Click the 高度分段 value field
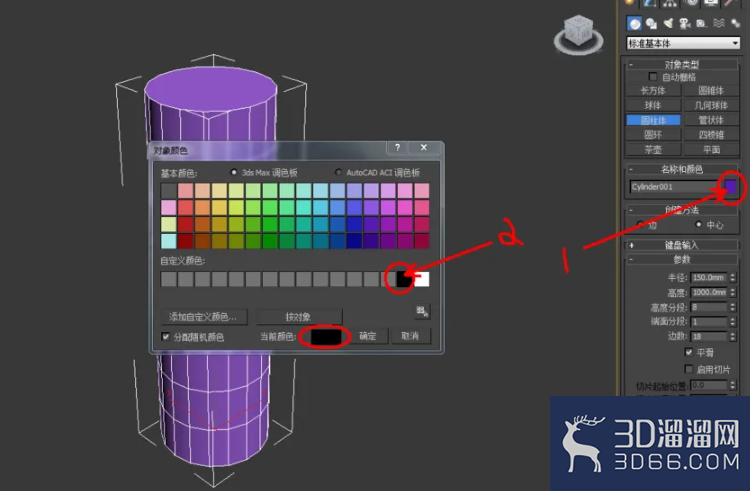 [709, 307]
